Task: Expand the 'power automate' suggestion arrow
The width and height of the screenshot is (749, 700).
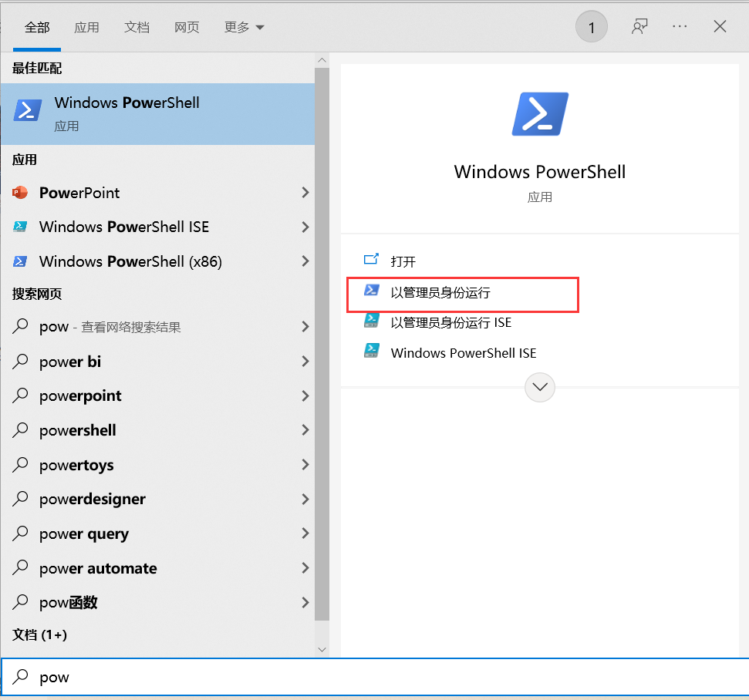Action: 305,567
